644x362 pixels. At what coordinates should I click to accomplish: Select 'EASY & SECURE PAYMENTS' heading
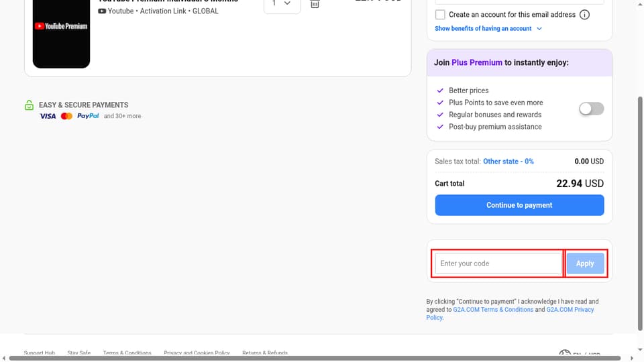click(83, 105)
